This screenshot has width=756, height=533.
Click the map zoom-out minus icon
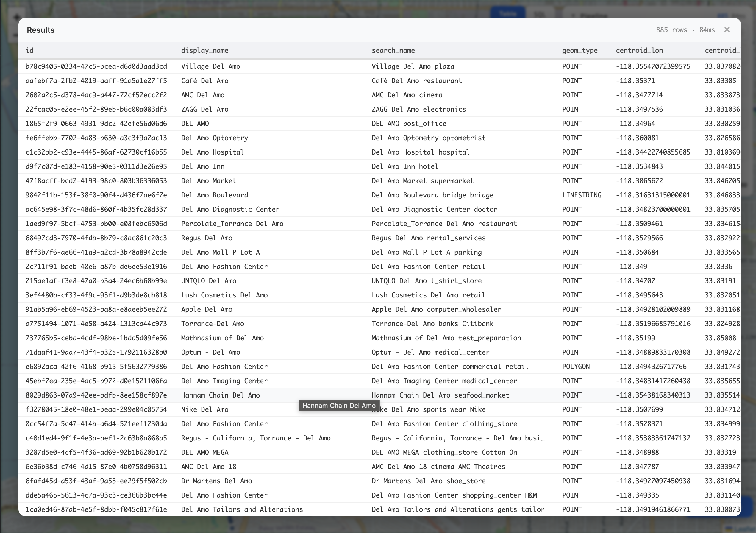click(16, 35)
